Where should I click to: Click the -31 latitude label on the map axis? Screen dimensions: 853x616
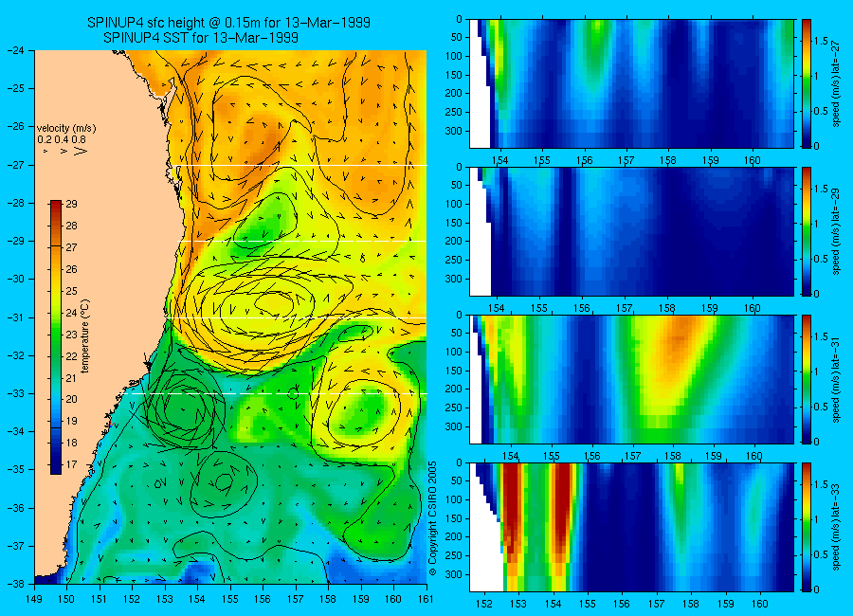[x=16, y=317]
